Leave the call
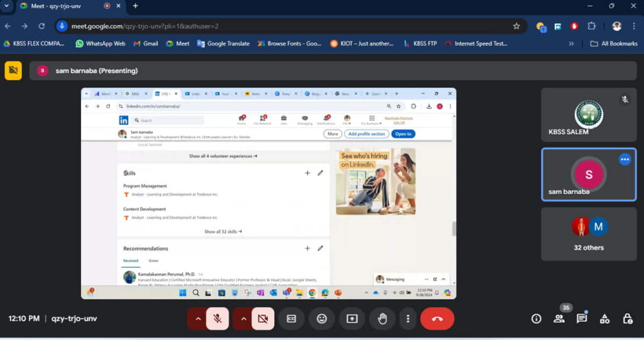Viewport: 644px width, 340px height. click(x=437, y=319)
